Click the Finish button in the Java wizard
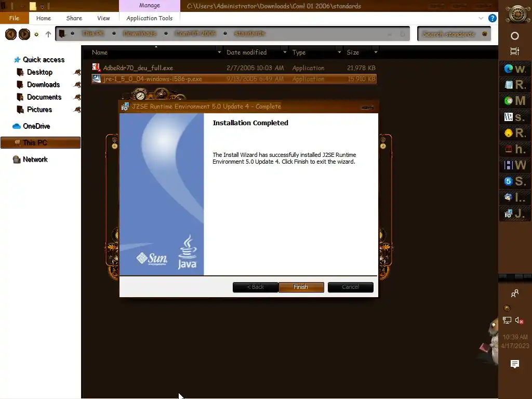The width and height of the screenshot is (532, 399). tap(301, 287)
